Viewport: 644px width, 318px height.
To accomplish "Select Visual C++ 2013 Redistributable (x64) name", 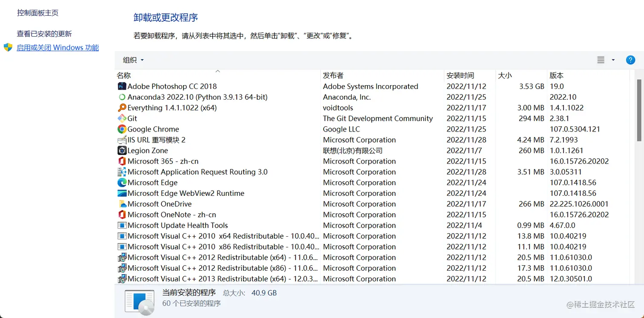I will point(223,279).
